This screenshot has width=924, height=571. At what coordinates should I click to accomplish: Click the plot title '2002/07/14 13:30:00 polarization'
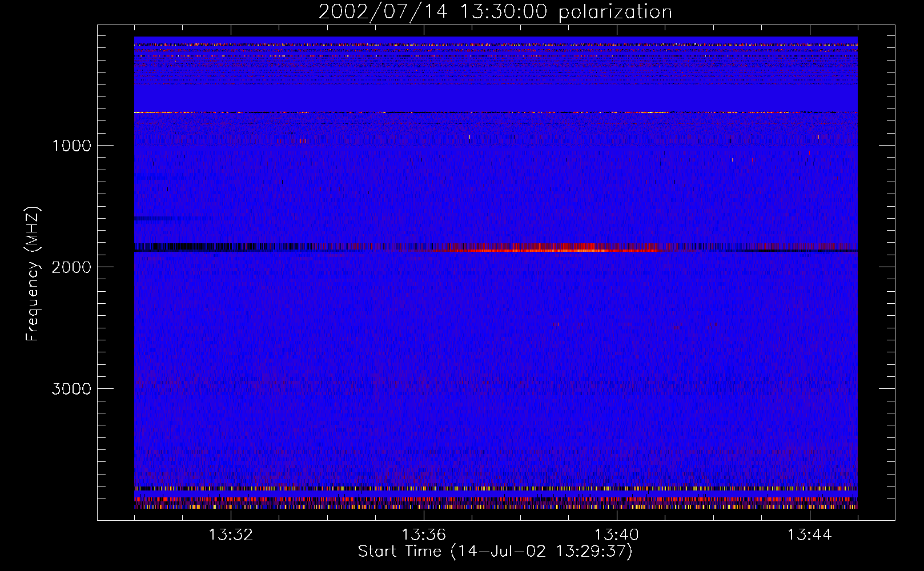pyautogui.click(x=495, y=11)
